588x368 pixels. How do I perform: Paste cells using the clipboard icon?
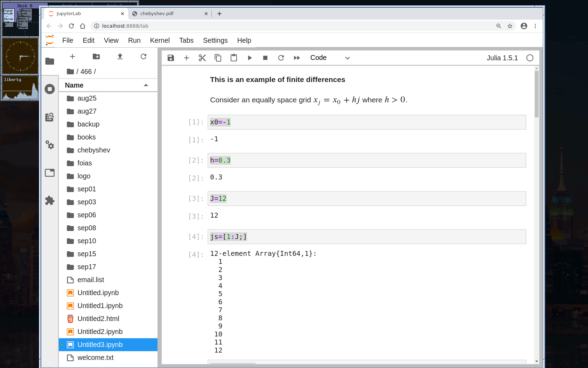click(234, 58)
